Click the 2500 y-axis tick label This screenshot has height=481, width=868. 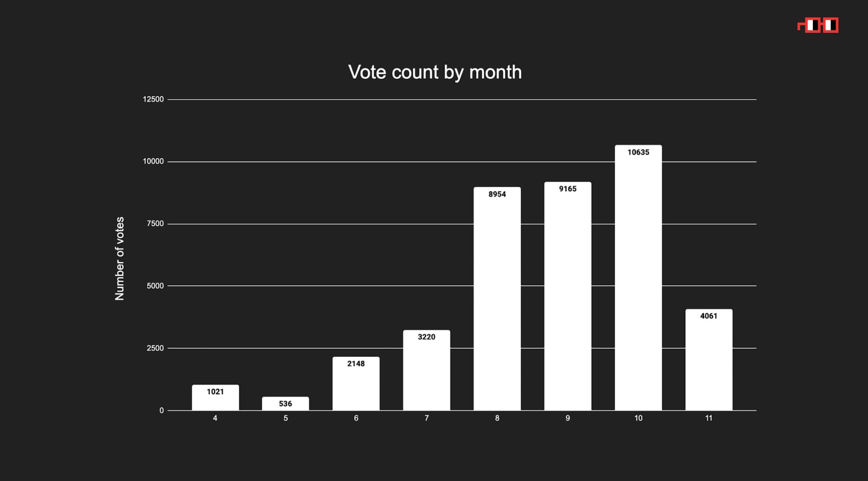coord(155,348)
